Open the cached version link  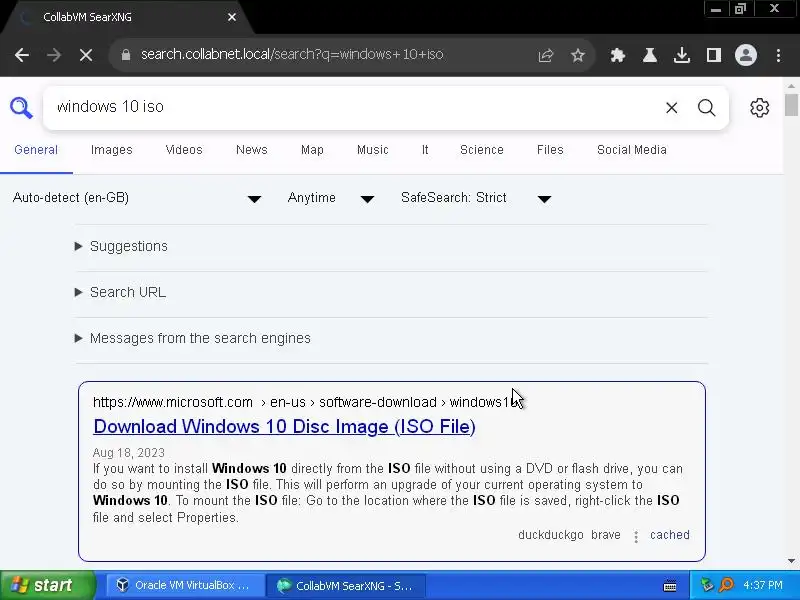click(x=669, y=535)
